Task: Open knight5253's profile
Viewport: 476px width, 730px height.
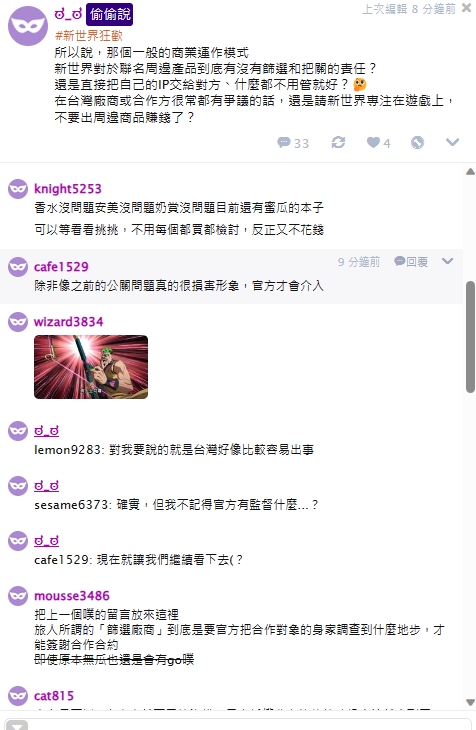Action: pos(68,189)
